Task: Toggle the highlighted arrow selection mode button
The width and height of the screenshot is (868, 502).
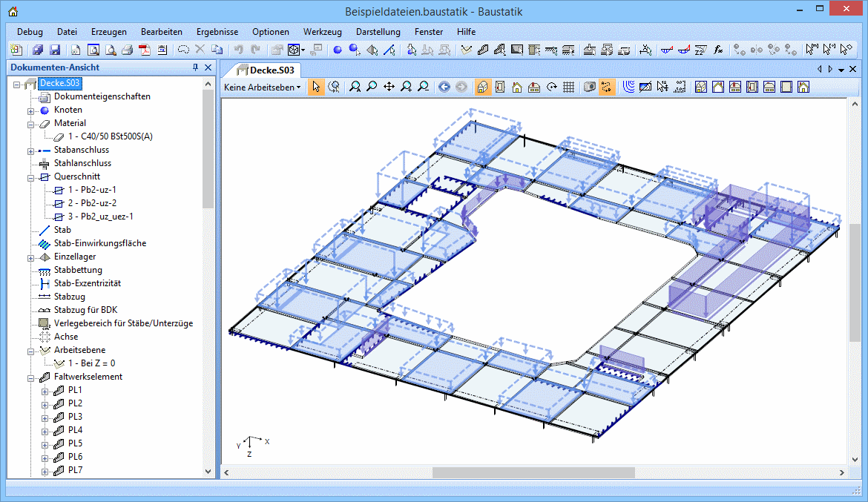Action: (316, 87)
